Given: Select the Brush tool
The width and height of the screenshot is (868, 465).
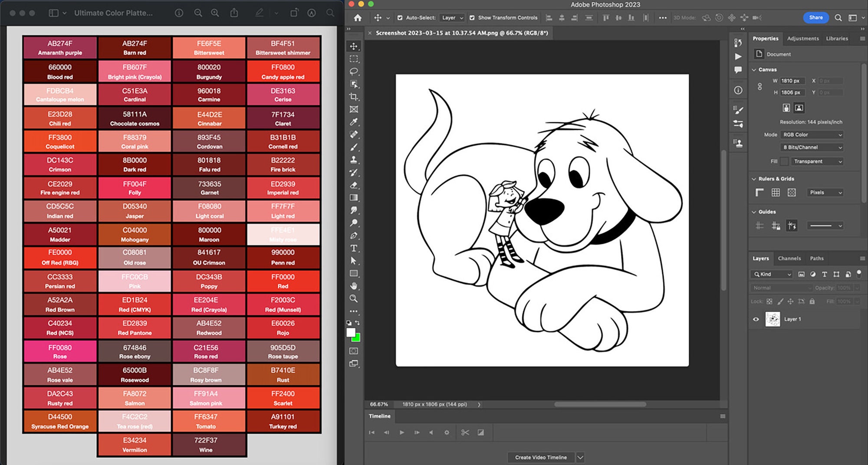Looking at the screenshot, I should [354, 147].
